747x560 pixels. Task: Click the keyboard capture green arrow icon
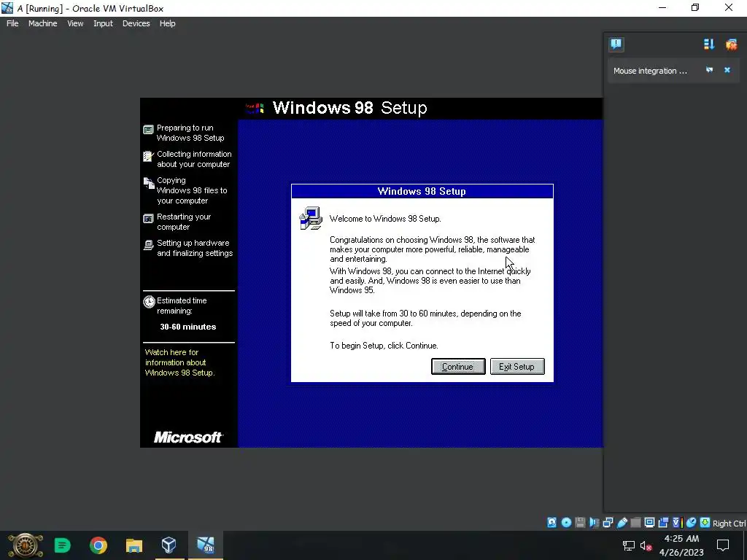pos(705,522)
